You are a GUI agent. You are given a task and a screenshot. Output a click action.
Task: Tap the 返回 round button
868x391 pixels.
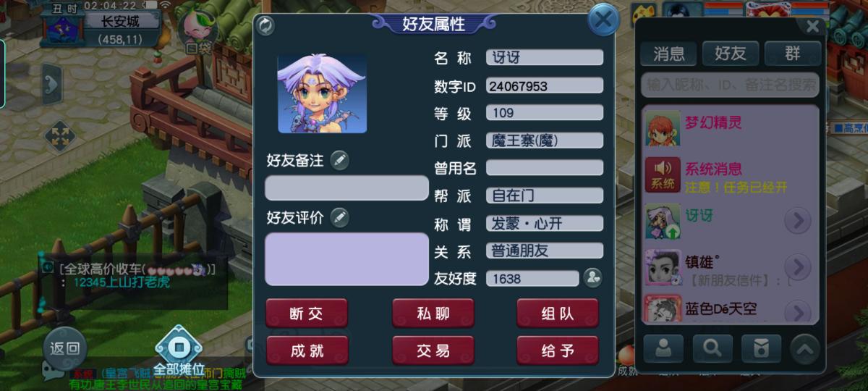[64, 348]
